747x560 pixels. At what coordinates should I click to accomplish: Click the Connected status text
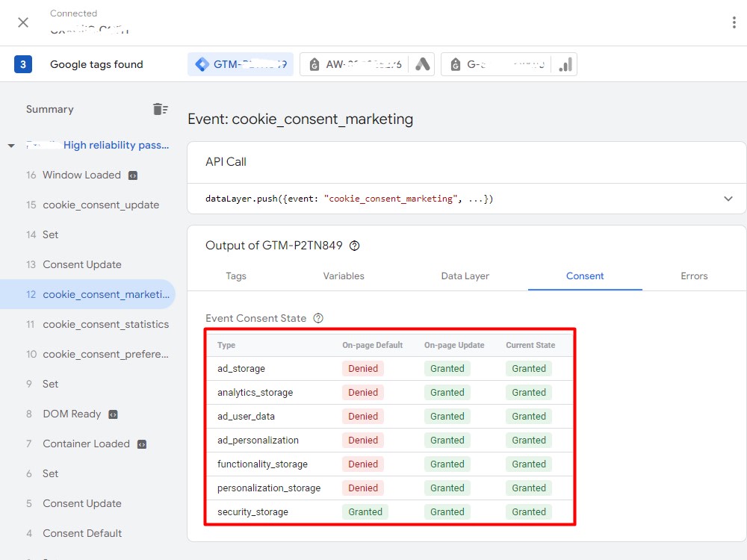click(x=73, y=13)
